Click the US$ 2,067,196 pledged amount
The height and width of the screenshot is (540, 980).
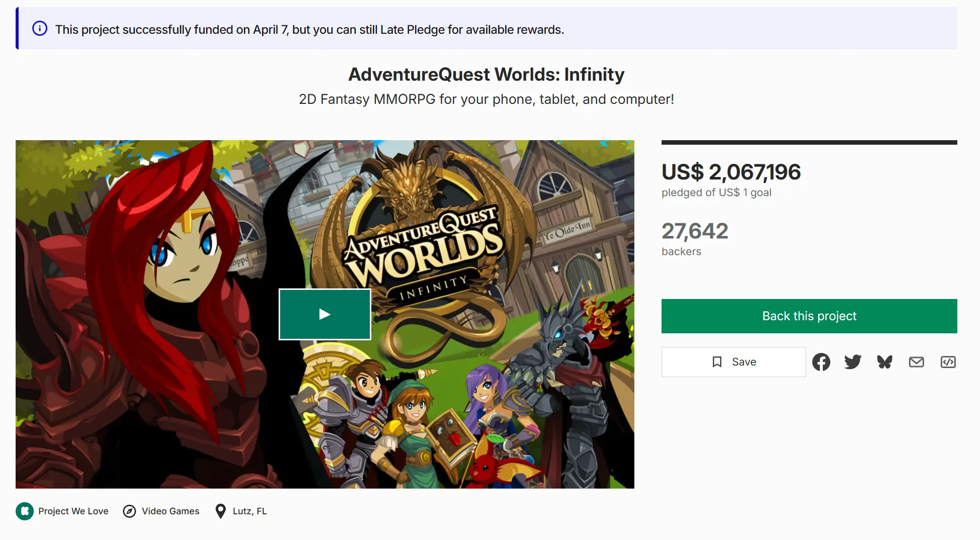(x=731, y=172)
